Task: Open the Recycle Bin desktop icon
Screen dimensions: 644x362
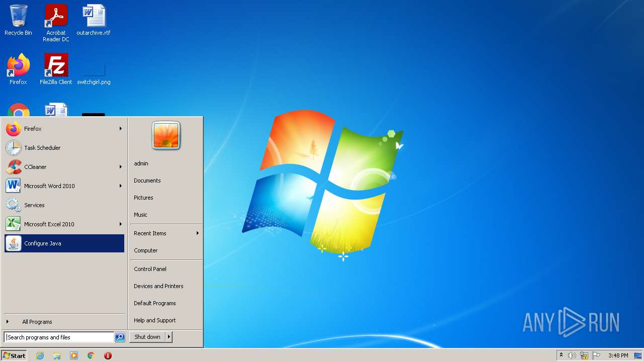Action: pos(18,20)
